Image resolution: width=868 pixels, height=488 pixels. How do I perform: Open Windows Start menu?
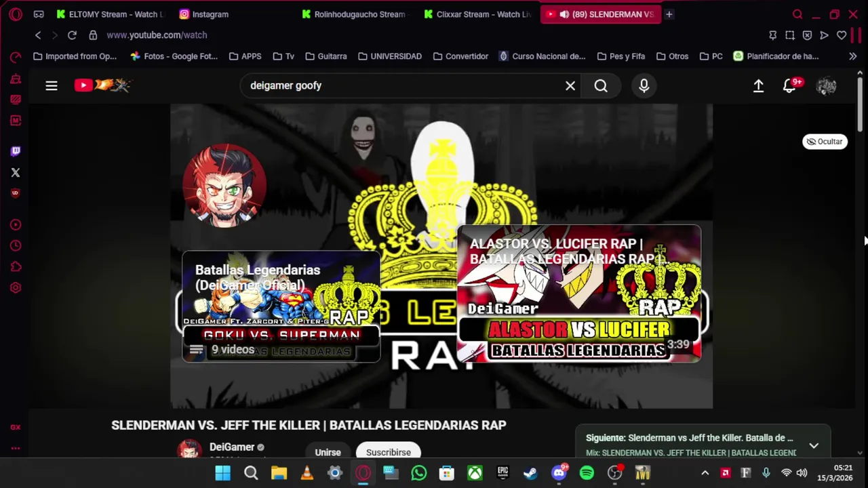222,473
